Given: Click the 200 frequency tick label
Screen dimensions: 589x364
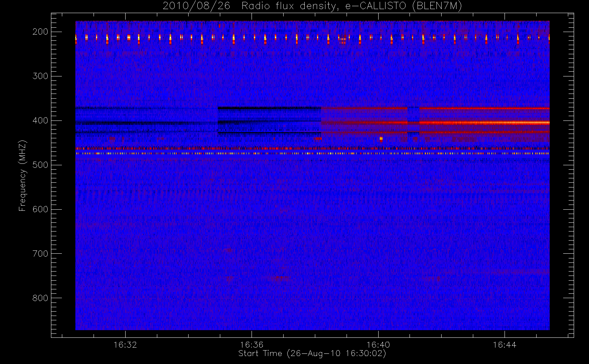Looking at the screenshot, I should pyautogui.click(x=40, y=32).
